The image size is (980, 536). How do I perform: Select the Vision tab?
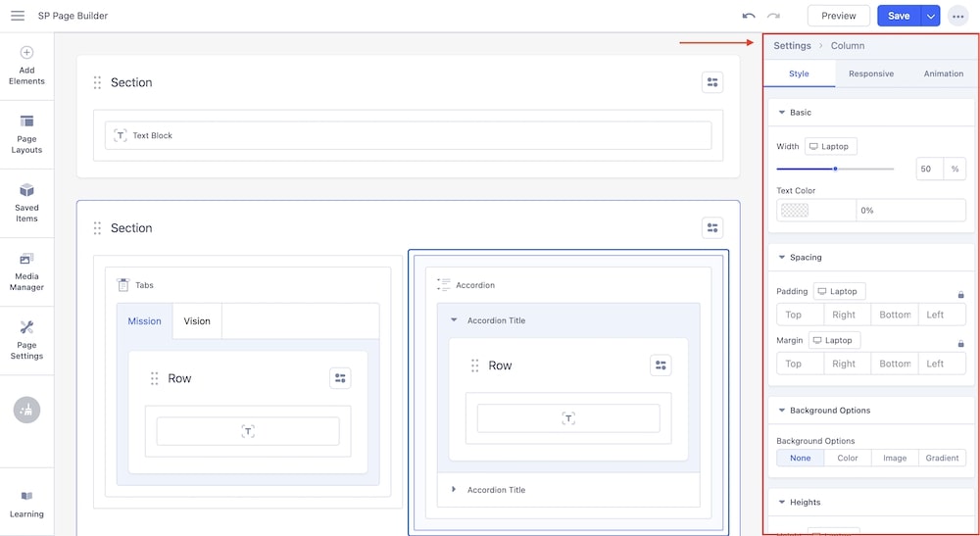tap(197, 321)
